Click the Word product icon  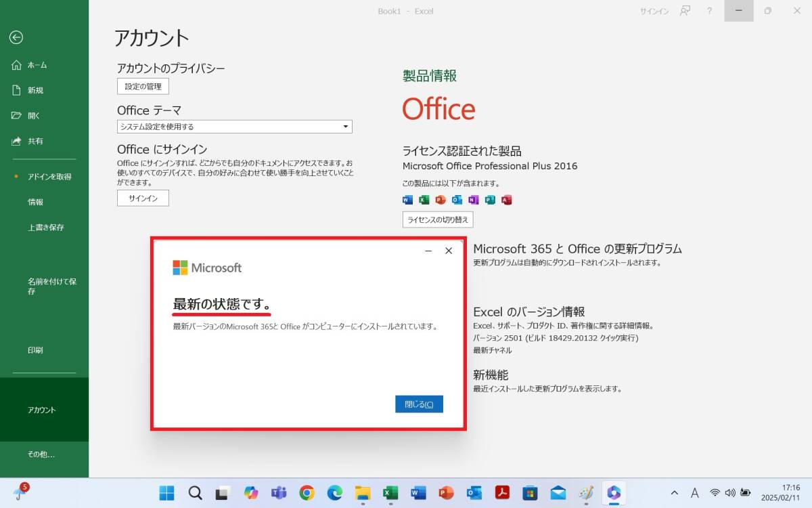click(x=407, y=200)
